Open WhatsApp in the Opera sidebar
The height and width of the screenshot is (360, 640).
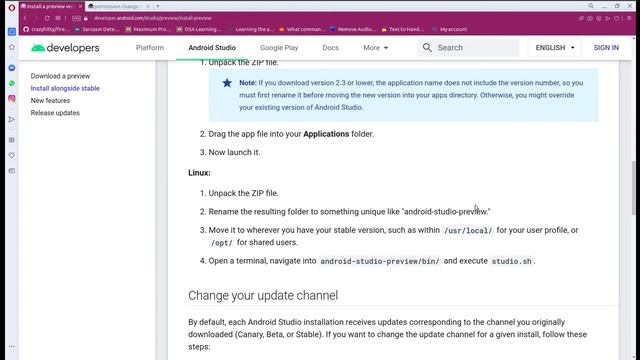tap(11, 83)
